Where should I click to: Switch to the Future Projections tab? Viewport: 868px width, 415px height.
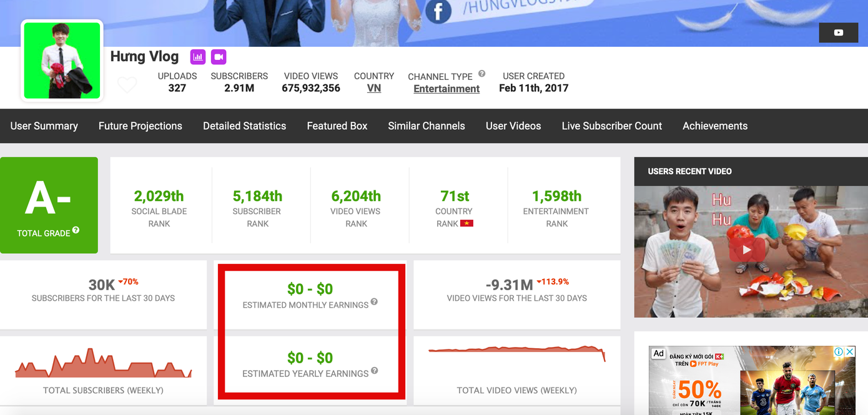tap(140, 125)
